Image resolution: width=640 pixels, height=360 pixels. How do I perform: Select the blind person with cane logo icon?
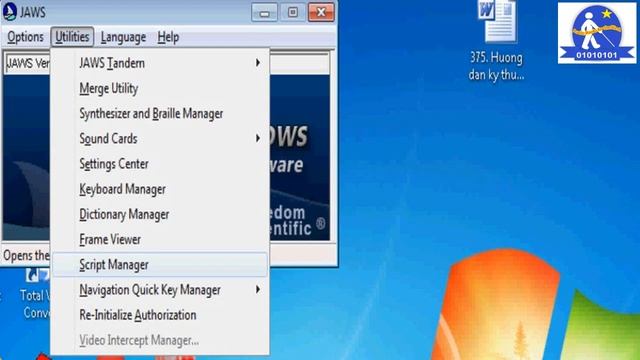coord(597,33)
